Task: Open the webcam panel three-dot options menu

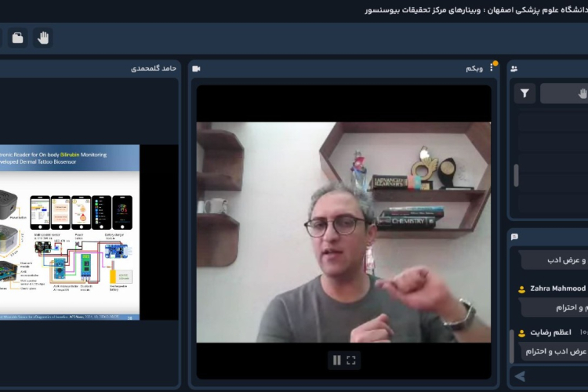Action: (x=492, y=68)
